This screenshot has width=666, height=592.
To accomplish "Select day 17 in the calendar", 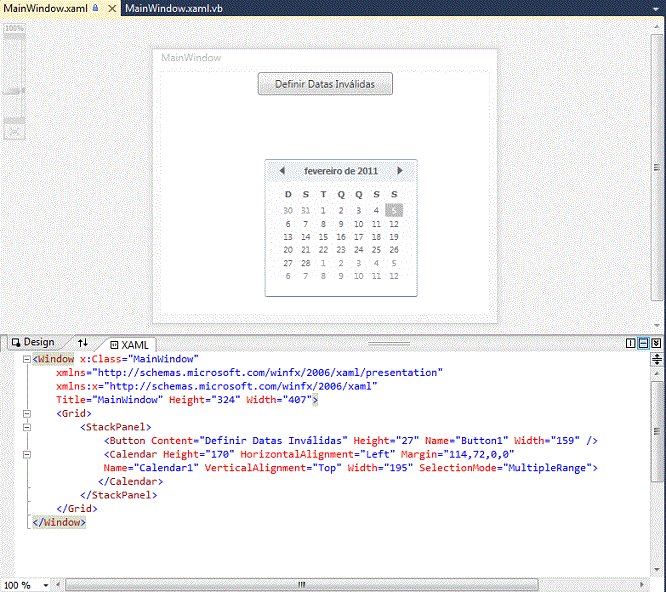I will (x=358, y=237).
